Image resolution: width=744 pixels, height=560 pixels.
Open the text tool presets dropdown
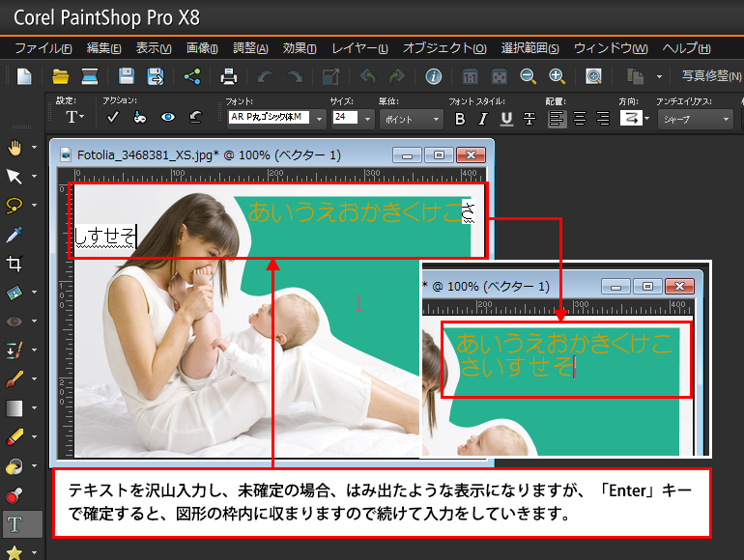coord(74,117)
